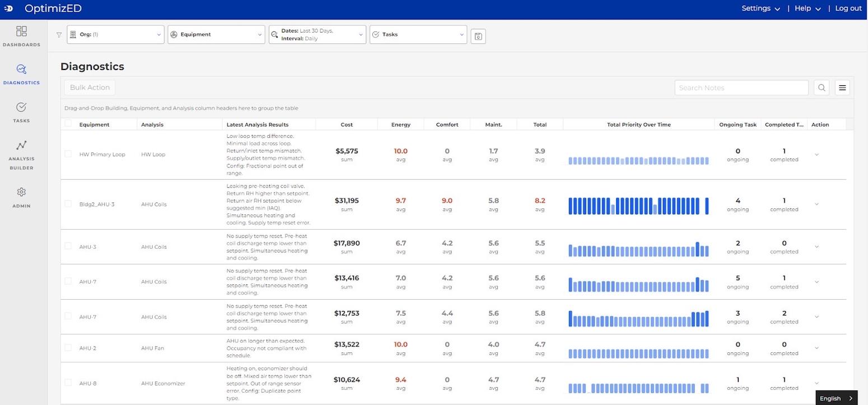Select the Bldg2_AHU-3 row checkbox

[68, 204]
